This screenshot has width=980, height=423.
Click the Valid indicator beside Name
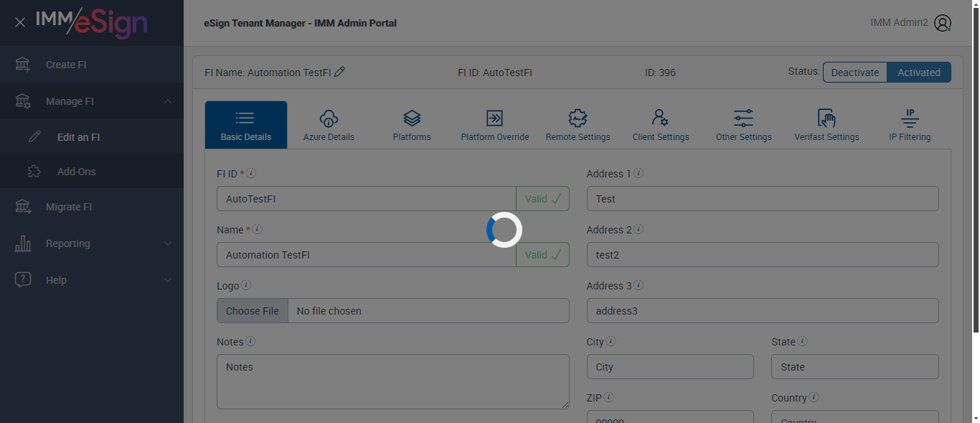(x=543, y=255)
